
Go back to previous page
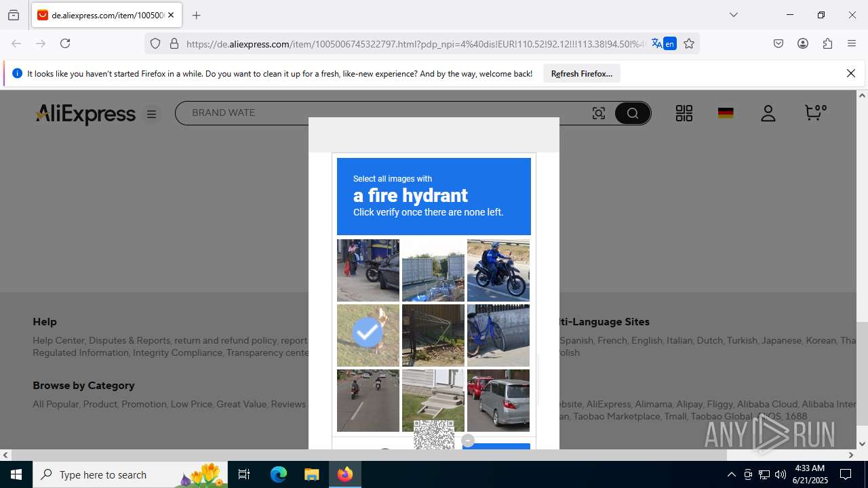coord(16,43)
